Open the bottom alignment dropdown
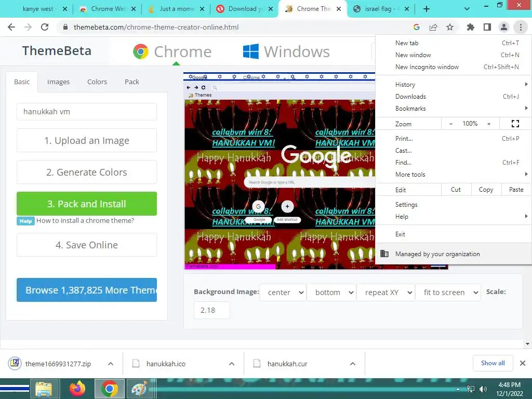This screenshot has width=532, height=399. tap(331, 292)
